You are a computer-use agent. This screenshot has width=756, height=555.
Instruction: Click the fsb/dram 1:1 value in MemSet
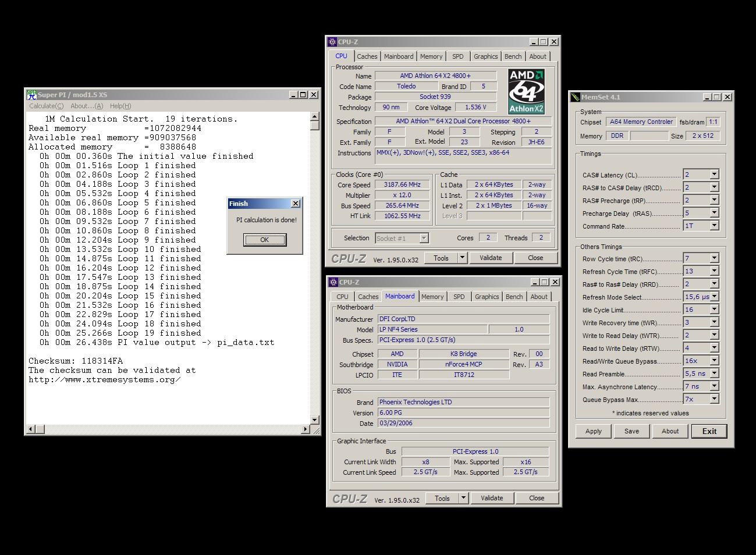point(712,122)
